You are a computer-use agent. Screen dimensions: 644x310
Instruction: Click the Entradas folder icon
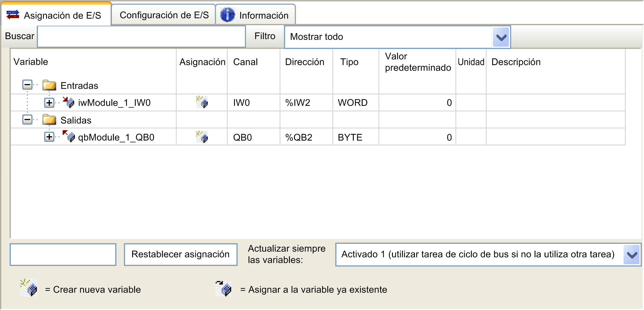49,85
